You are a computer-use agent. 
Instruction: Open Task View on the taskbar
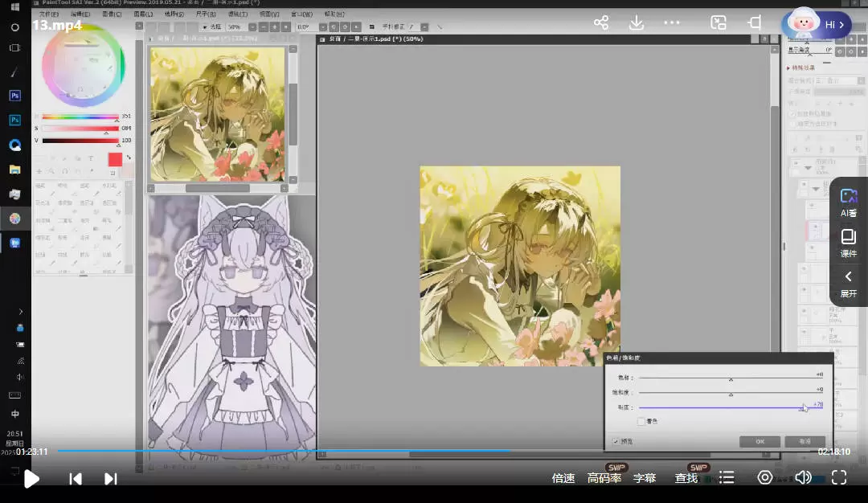point(15,48)
